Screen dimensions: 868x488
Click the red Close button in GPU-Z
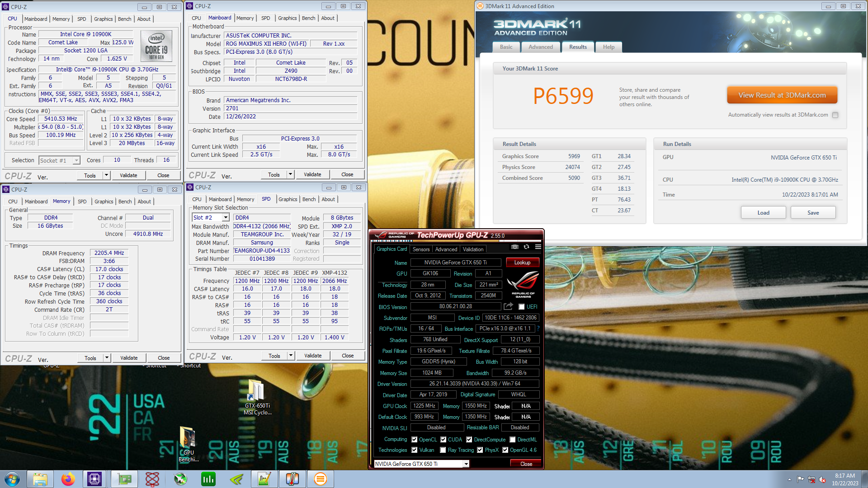click(526, 464)
